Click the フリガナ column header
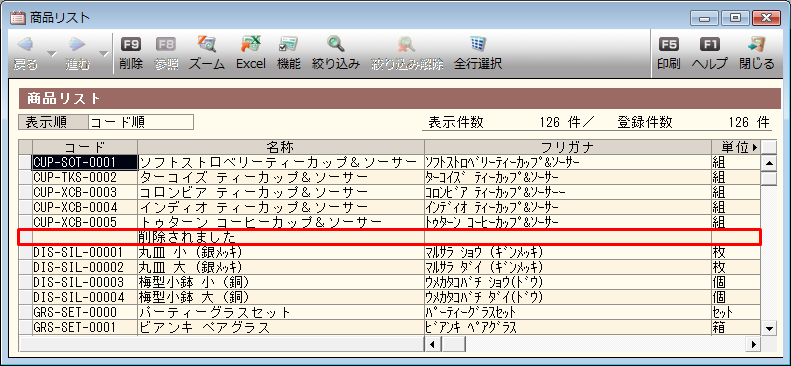Screen dimensions: 791x366 click(568, 147)
